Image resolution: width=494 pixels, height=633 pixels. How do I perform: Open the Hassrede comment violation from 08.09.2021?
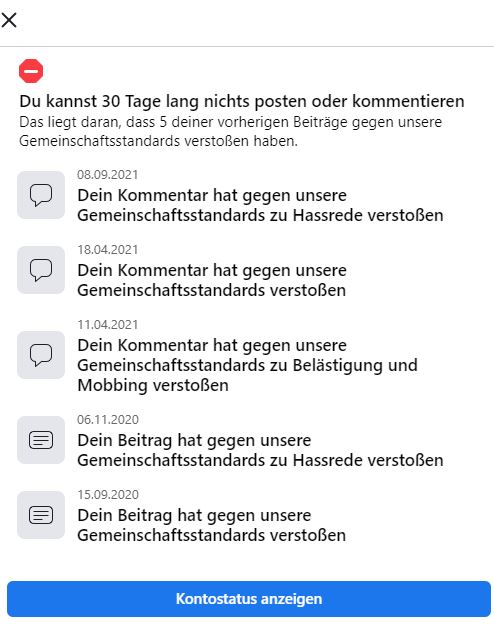pos(260,205)
